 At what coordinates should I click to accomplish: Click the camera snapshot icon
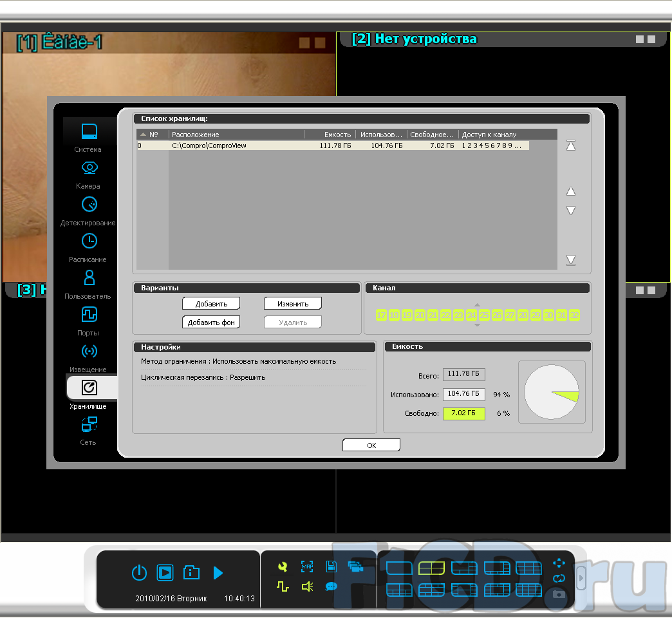(559, 594)
